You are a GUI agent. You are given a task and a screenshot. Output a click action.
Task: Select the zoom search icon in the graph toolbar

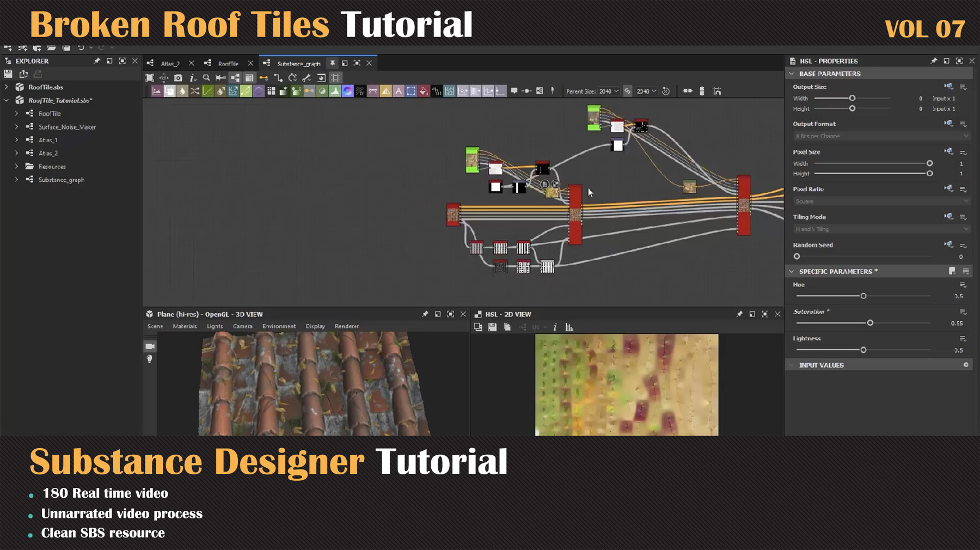(x=206, y=78)
